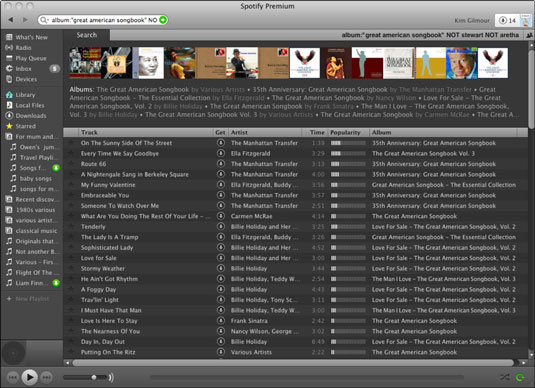
Task: Skip to the next track
Action: [46, 377]
